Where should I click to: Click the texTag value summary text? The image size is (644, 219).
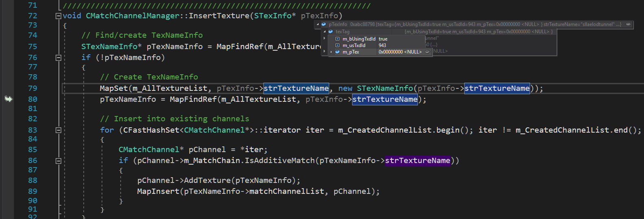tap(479, 32)
